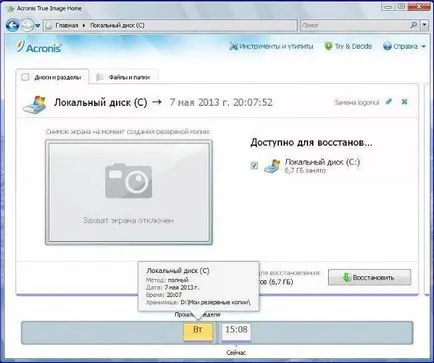Click the Сейчас label under timeline
The image size is (434, 363).
click(236, 353)
